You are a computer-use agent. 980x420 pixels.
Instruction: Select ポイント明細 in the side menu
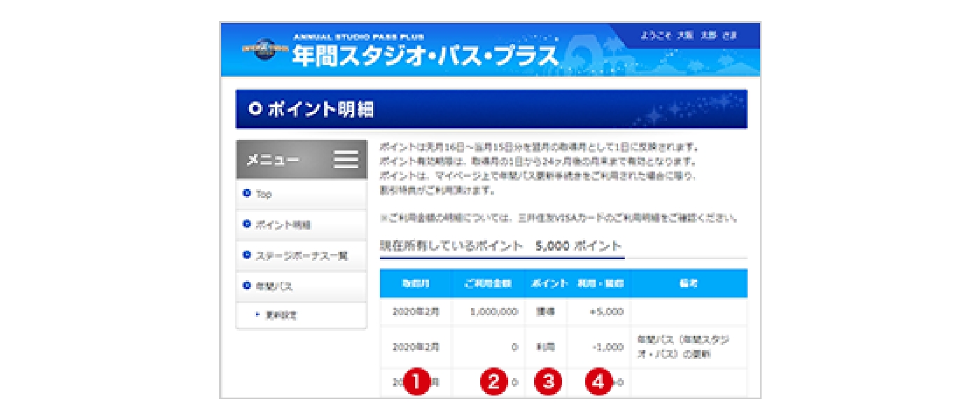(x=301, y=225)
